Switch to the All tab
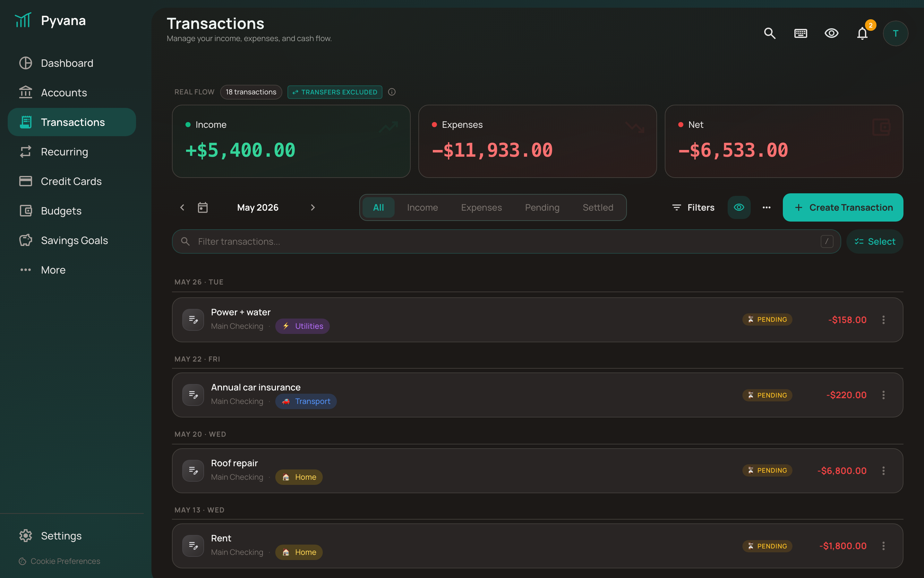This screenshot has width=924, height=578. pyautogui.click(x=378, y=207)
